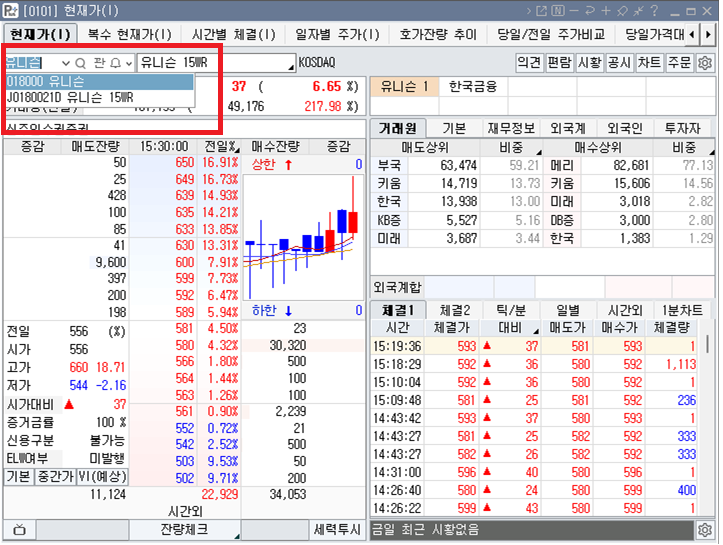Open the 투자자 tab
The image size is (723, 545).
point(682,128)
